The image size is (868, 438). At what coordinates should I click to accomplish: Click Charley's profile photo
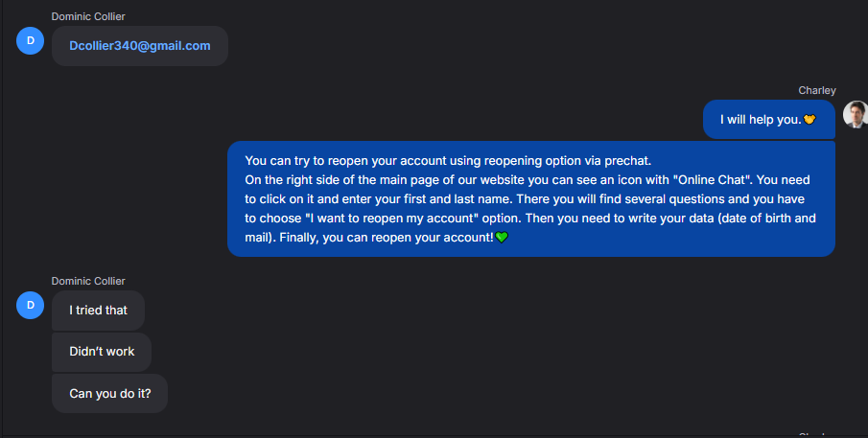(x=855, y=114)
